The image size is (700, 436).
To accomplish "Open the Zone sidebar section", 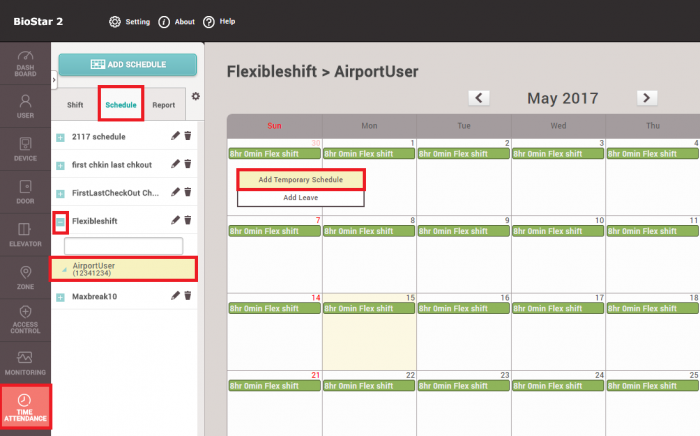I will click(25, 277).
